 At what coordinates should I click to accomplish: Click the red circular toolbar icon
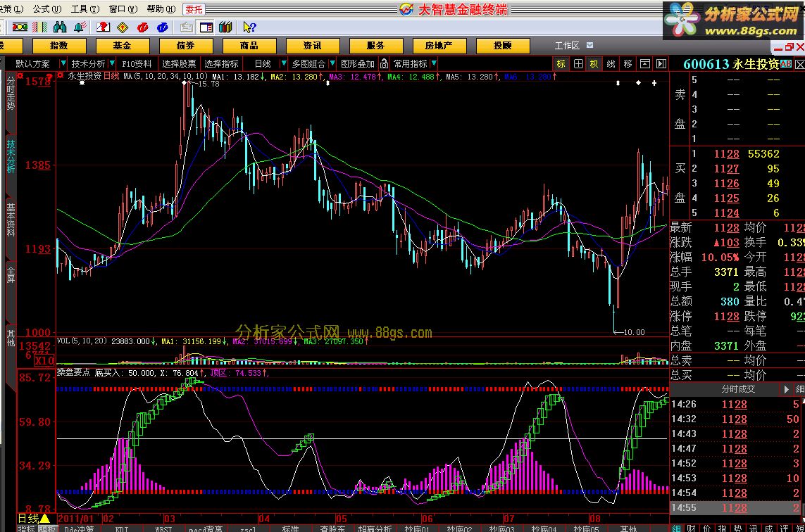pyautogui.click(x=143, y=27)
